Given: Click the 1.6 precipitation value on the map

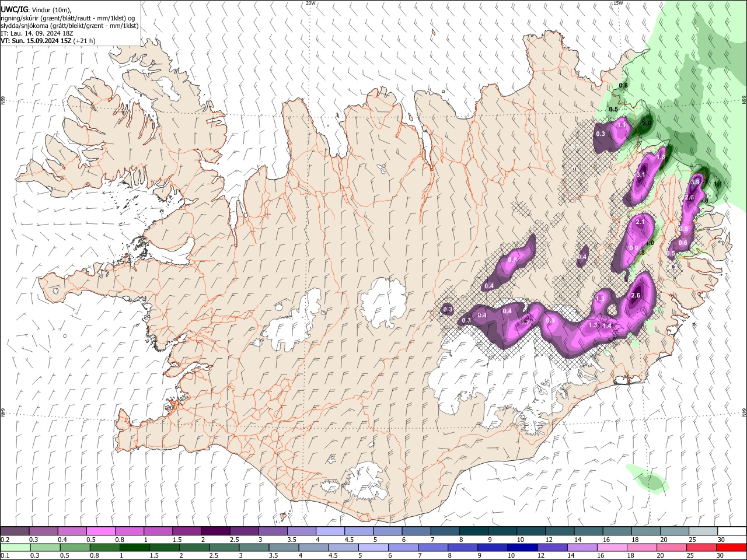Looking at the screenshot, I should (x=661, y=157).
